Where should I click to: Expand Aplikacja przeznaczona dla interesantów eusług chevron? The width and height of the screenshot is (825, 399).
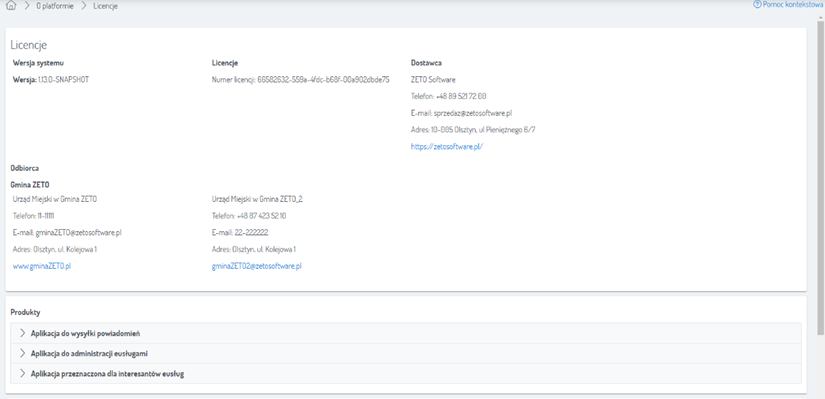(22, 373)
